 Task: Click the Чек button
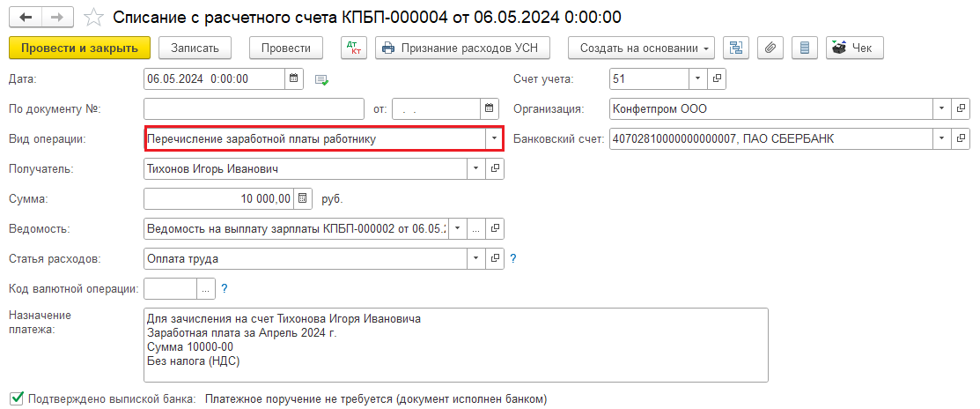(854, 48)
